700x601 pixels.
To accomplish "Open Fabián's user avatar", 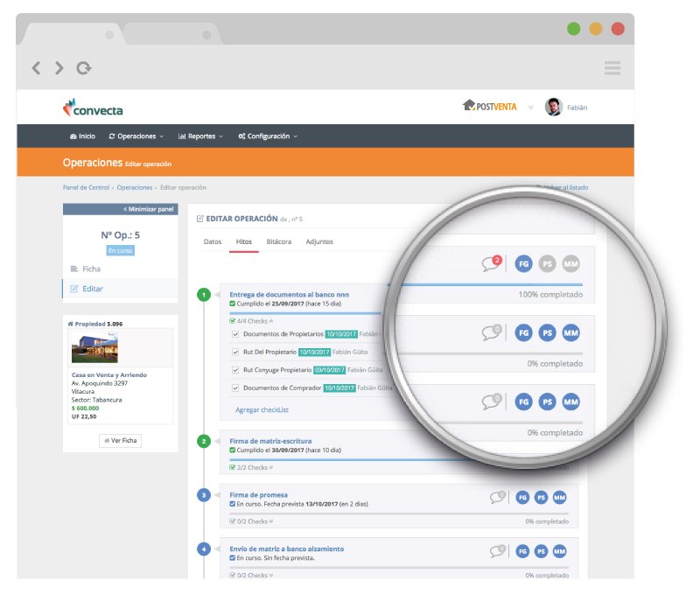I will (x=554, y=107).
